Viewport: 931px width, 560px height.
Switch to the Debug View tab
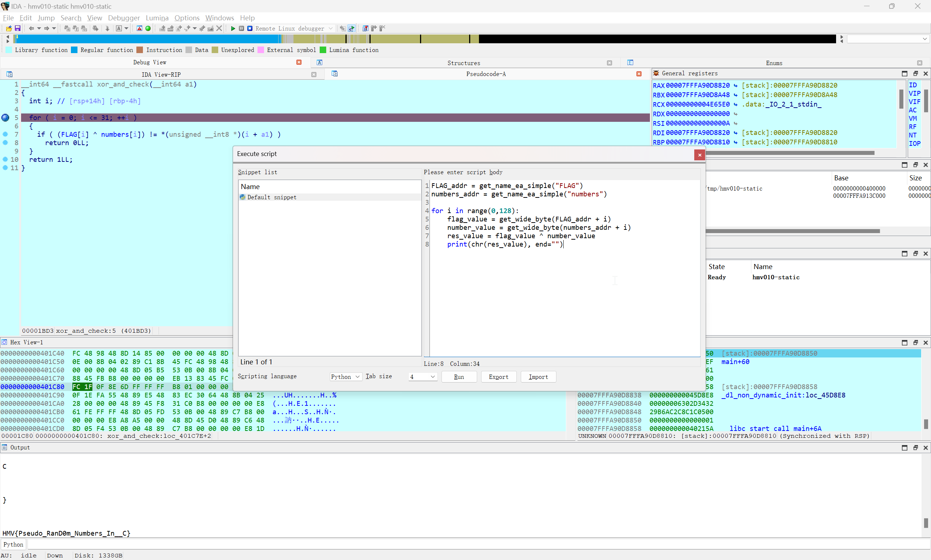coord(149,62)
